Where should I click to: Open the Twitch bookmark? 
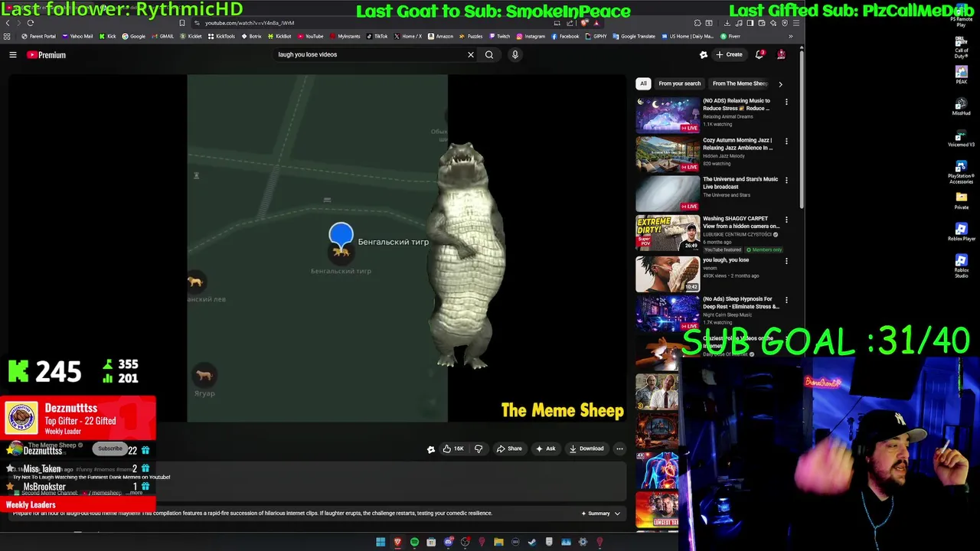(499, 36)
